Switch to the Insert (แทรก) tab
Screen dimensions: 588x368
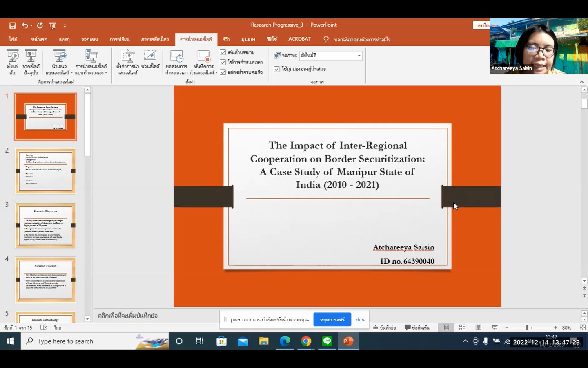click(x=64, y=39)
